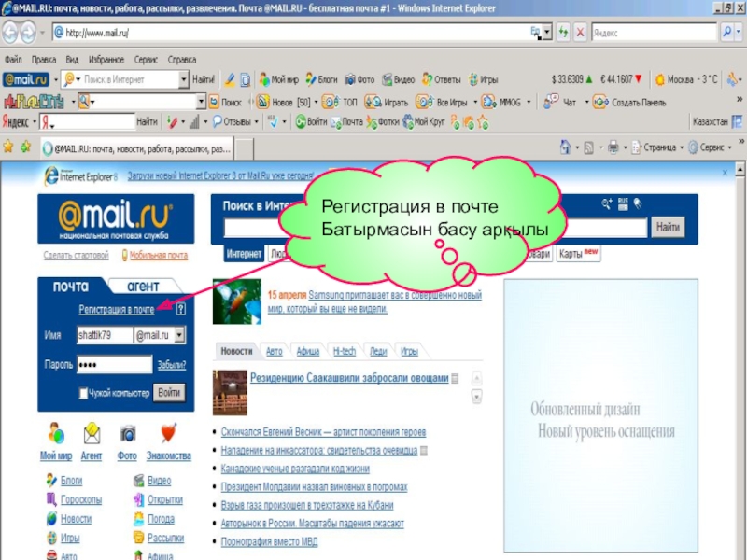Click the @mail.ru toolbar logo

(26, 79)
